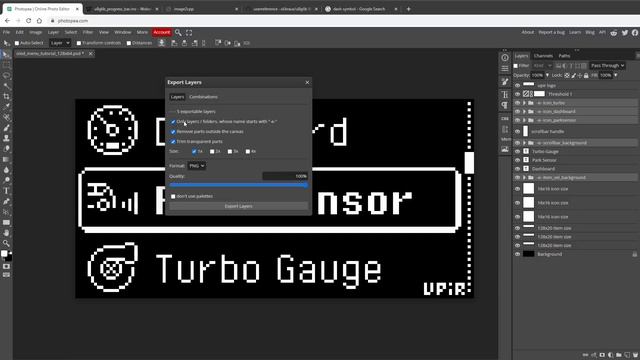Open the CSS panel icon
Screen dimensions: 640x360
[505, 118]
